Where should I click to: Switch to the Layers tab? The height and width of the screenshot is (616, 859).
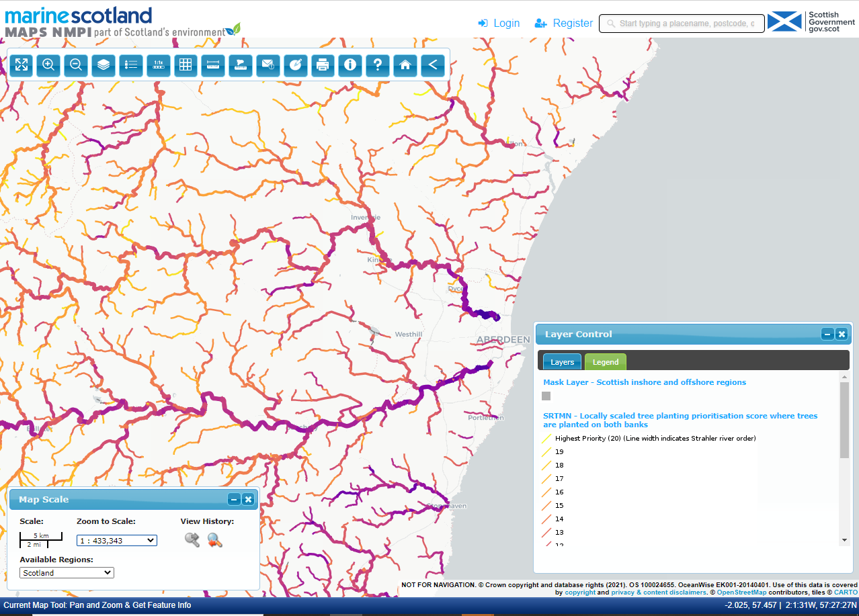(562, 362)
